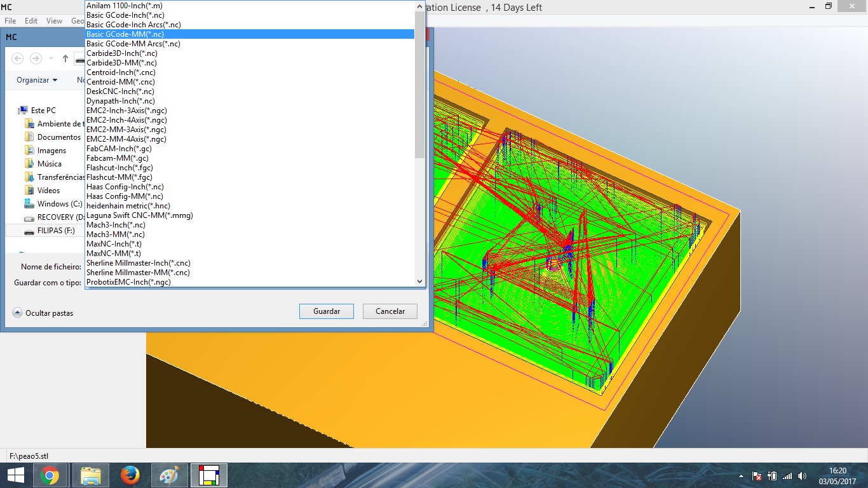This screenshot has height=488, width=868.
Task: Select MaxNC-Inch(*.t) entry
Action: (x=250, y=244)
